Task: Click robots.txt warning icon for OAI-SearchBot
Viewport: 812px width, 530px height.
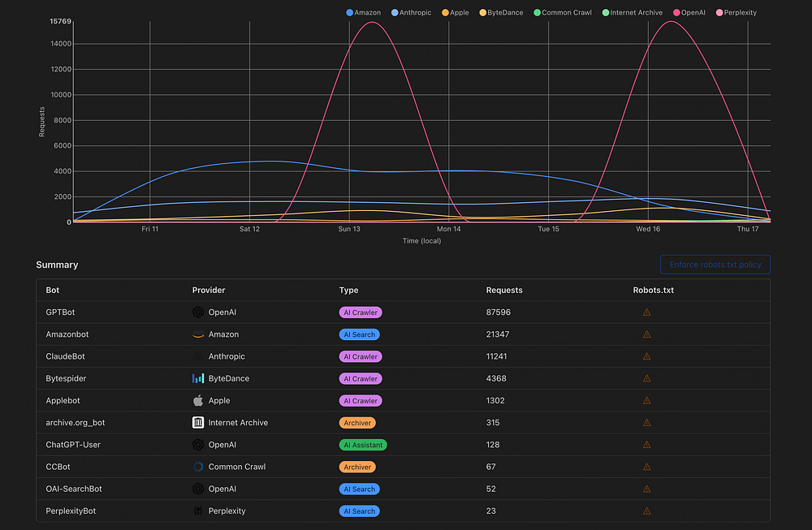Action: (x=647, y=489)
